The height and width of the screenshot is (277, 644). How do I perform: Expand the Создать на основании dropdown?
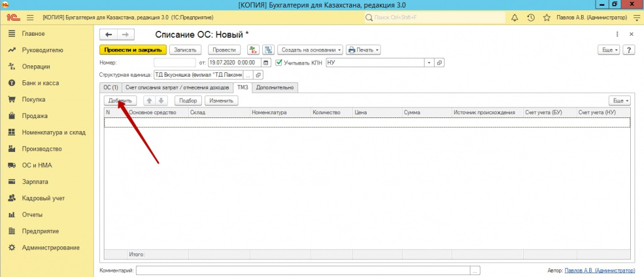click(x=311, y=50)
